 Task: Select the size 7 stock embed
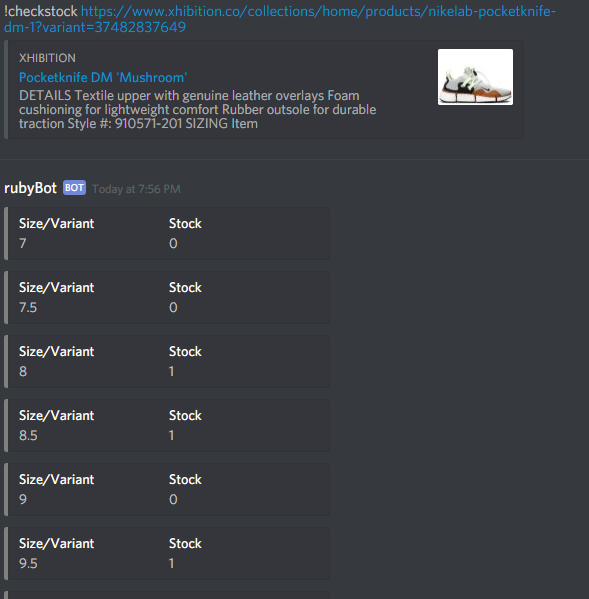167,233
